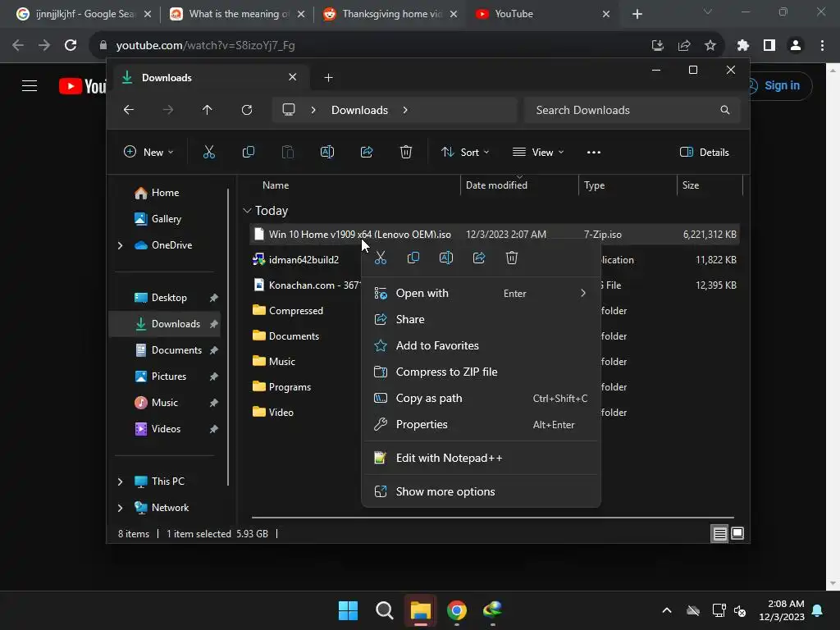Collapse the Today group

247,211
